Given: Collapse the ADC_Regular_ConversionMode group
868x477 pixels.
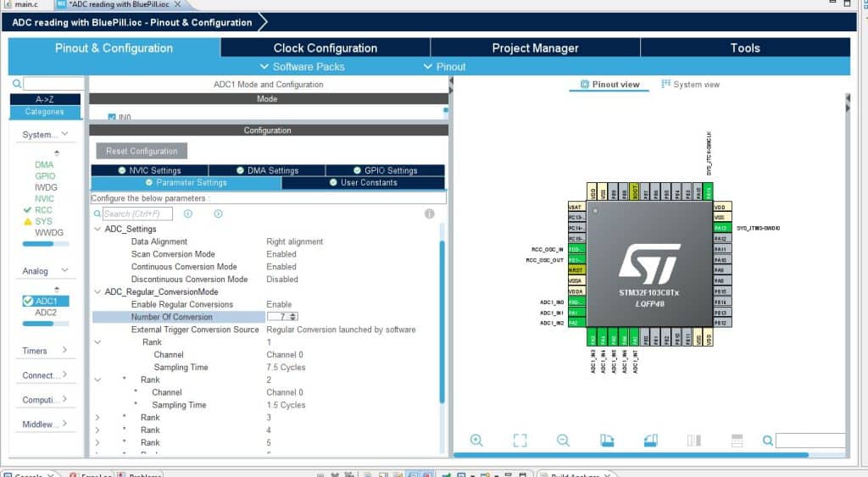Looking at the screenshot, I should 98,291.
